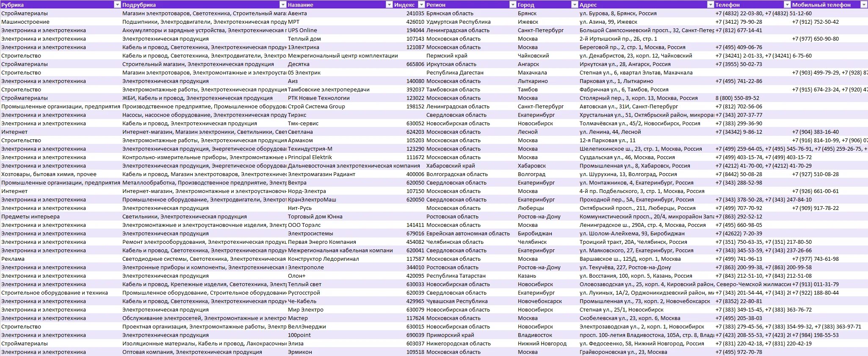Select the КранЭлектроМаш name cell
Image resolution: width=868 pixels, height=356 pixels.
click(340, 199)
